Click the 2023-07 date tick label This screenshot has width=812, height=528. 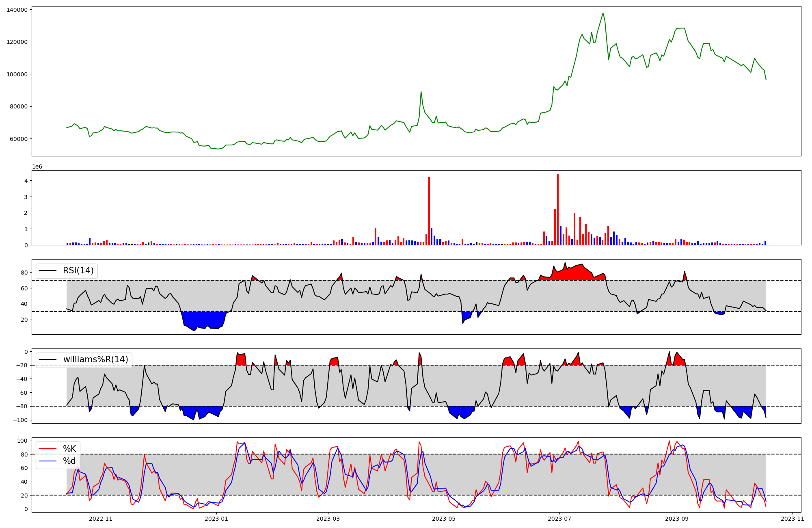[x=559, y=519]
